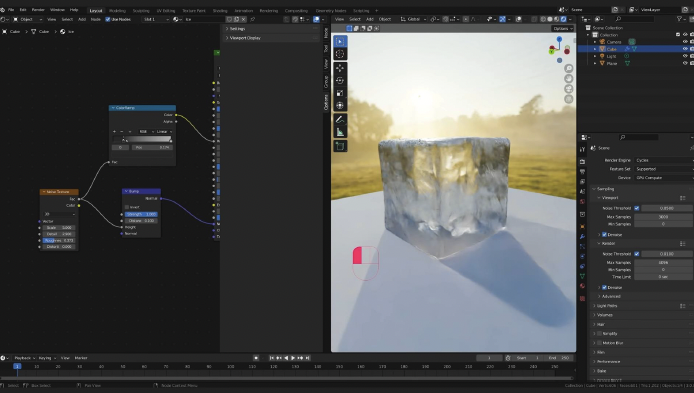The width and height of the screenshot is (694, 393).
Task: Expand the Cube item in outliner
Action: click(x=595, y=49)
